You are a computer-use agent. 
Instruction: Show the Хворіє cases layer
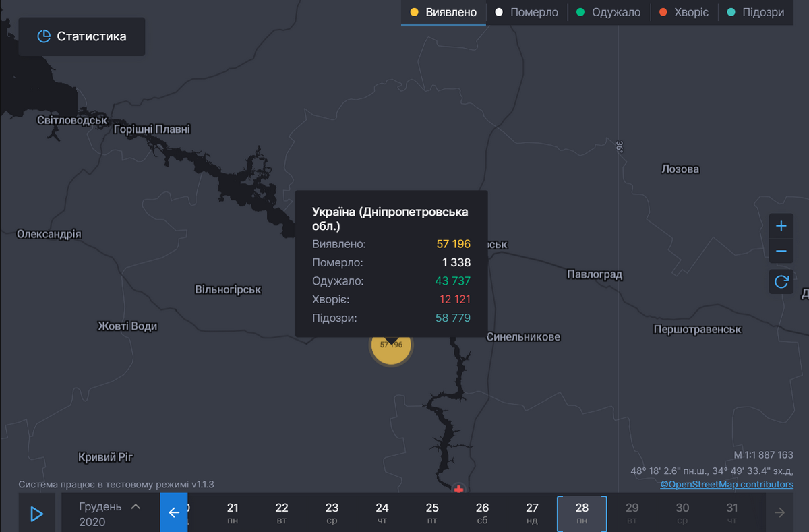coord(684,12)
